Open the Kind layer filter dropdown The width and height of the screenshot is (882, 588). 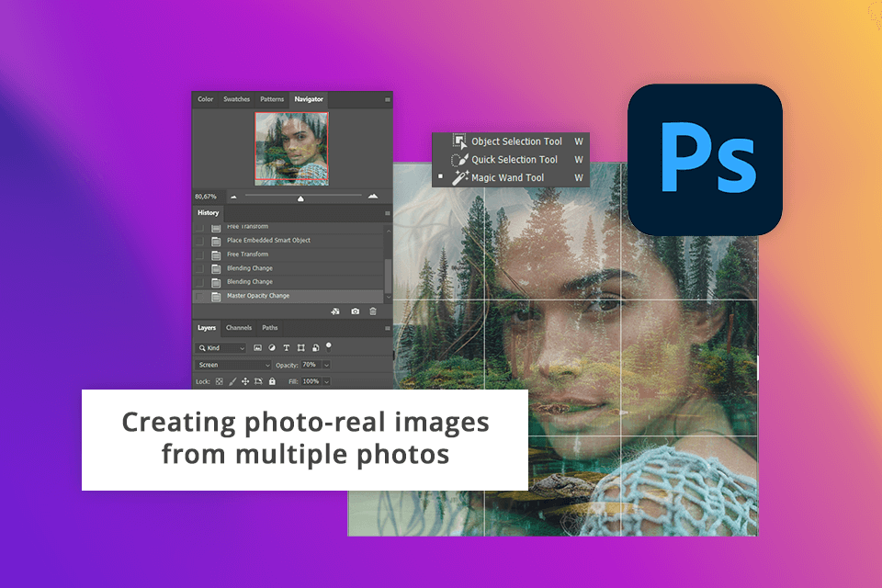[221, 347]
